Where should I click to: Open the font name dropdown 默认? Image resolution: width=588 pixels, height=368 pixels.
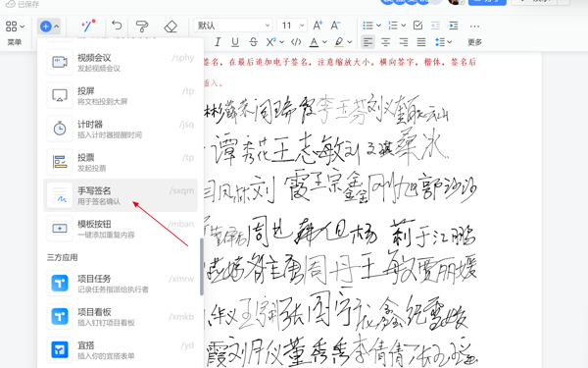[x=233, y=26]
